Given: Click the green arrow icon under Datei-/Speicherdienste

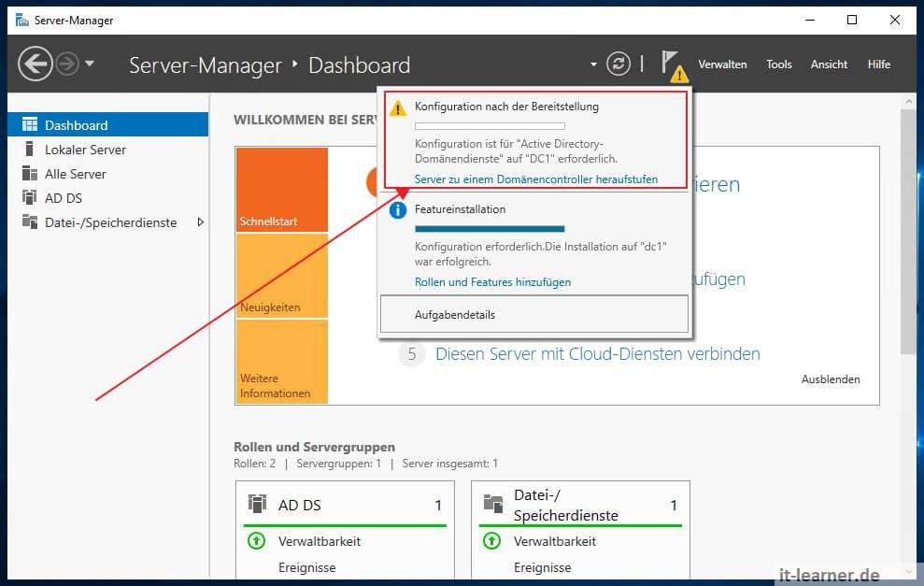Looking at the screenshot, I should (x=493, y=541).
